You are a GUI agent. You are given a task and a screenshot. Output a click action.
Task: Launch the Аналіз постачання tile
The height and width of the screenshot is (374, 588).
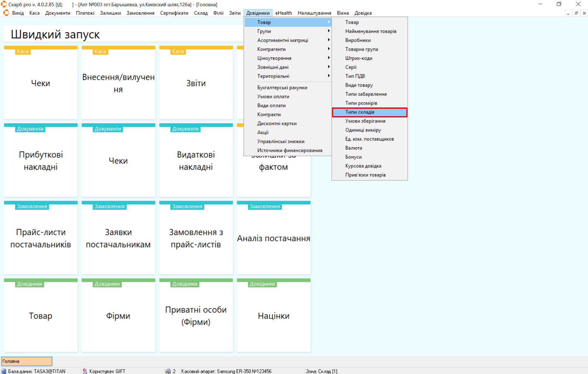pyautogui.click(x=273, y=238)
